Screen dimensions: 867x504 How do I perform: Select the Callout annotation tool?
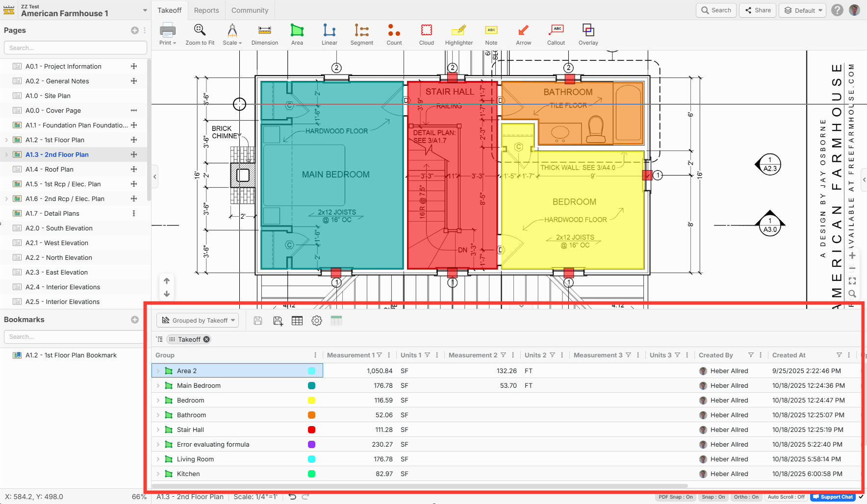[x=556, y=34]
